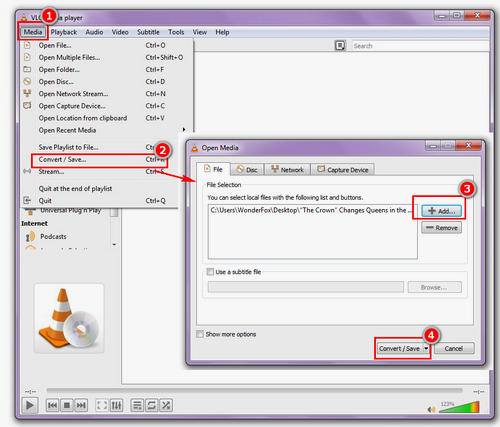This screenshot has width=500, height=427.
Task: Click the Previous track button
Action: [x=52, y=405]
